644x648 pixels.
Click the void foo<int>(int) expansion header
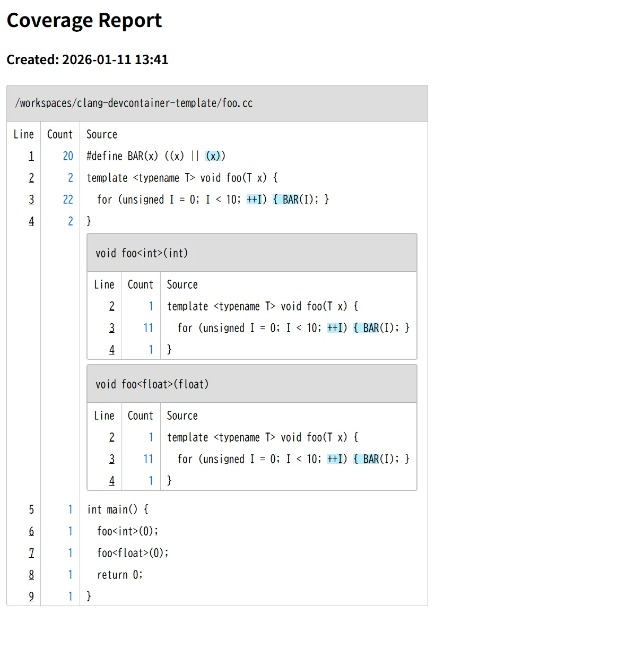point(142,253)
